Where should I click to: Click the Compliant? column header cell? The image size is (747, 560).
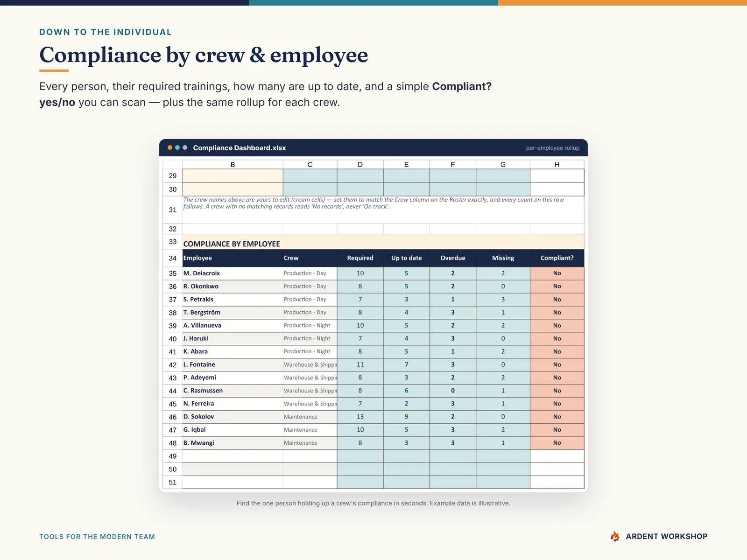tap(557, 258)
